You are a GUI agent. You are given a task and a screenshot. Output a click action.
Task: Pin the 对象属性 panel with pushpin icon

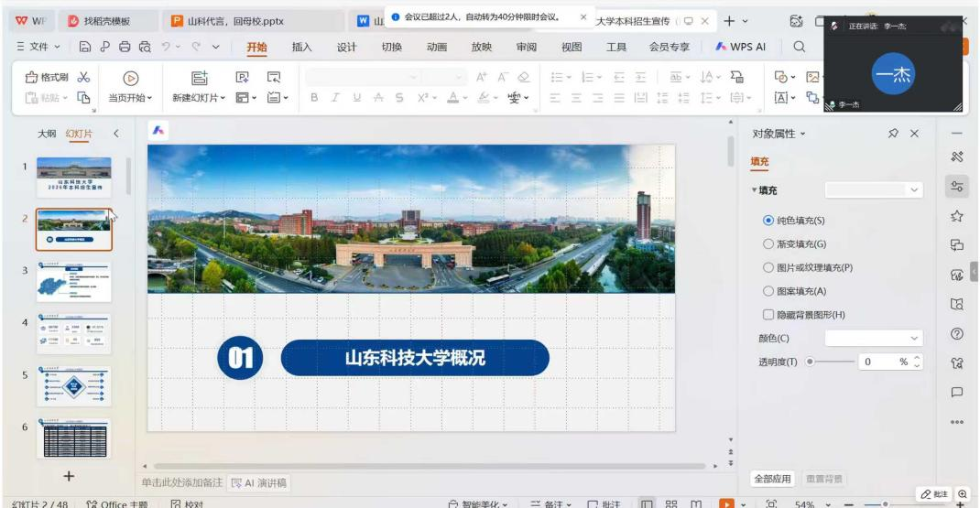[x=893, y=134]
